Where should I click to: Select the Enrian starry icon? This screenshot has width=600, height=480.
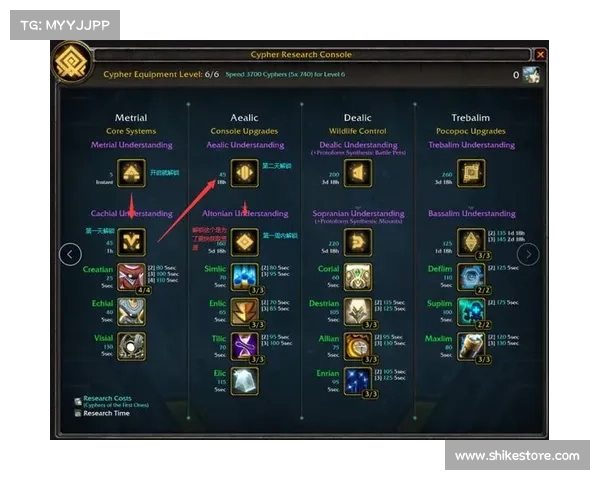(358, 381)
